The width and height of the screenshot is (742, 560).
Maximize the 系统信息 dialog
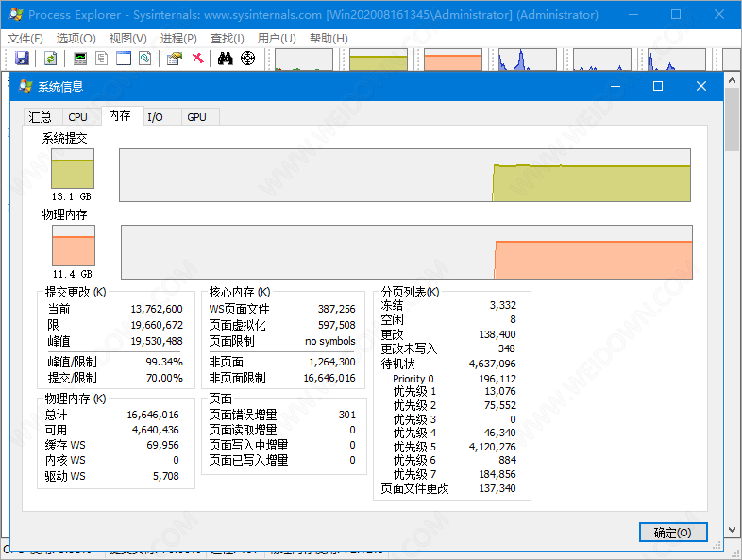coord(658,86)
